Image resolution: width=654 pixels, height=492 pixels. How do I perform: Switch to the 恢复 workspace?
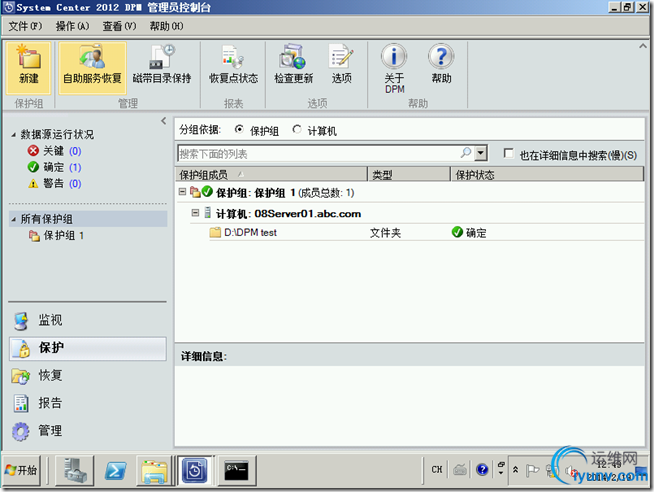88,376
